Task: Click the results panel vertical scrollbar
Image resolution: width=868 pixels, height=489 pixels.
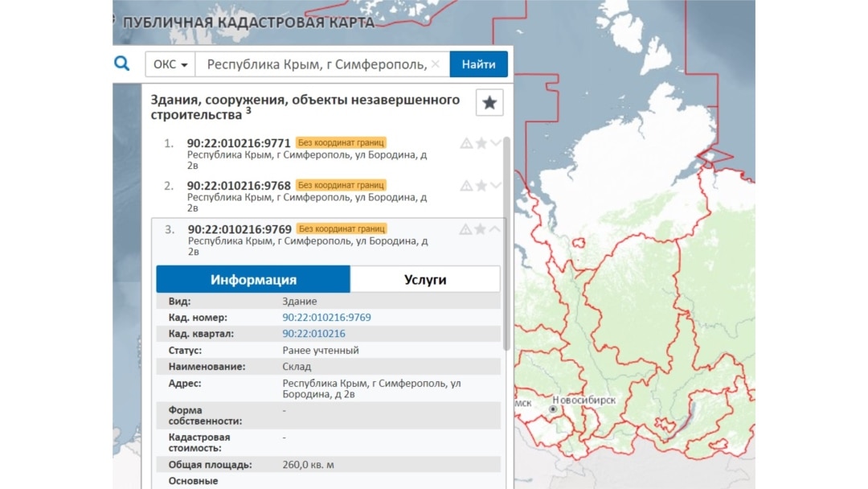Action: pyautogui.click(x=506, y=241)
